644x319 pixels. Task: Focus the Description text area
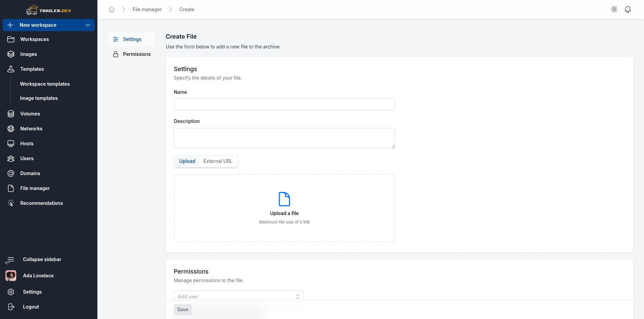(x=284, y=138)
